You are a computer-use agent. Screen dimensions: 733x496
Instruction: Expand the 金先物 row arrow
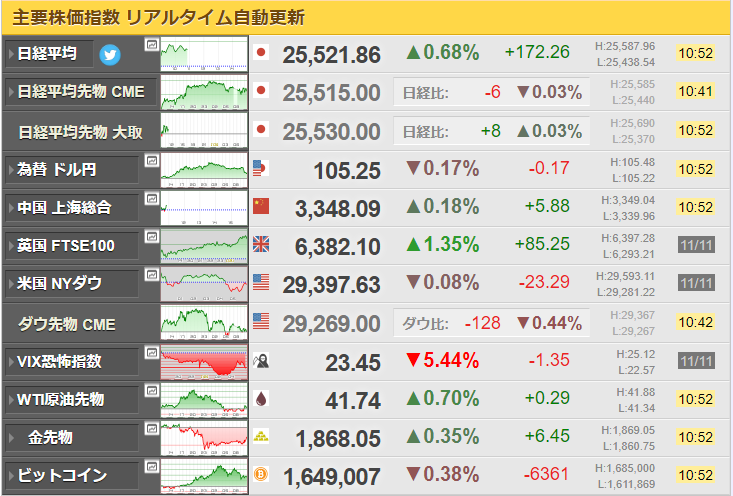(x=11, y=438)
